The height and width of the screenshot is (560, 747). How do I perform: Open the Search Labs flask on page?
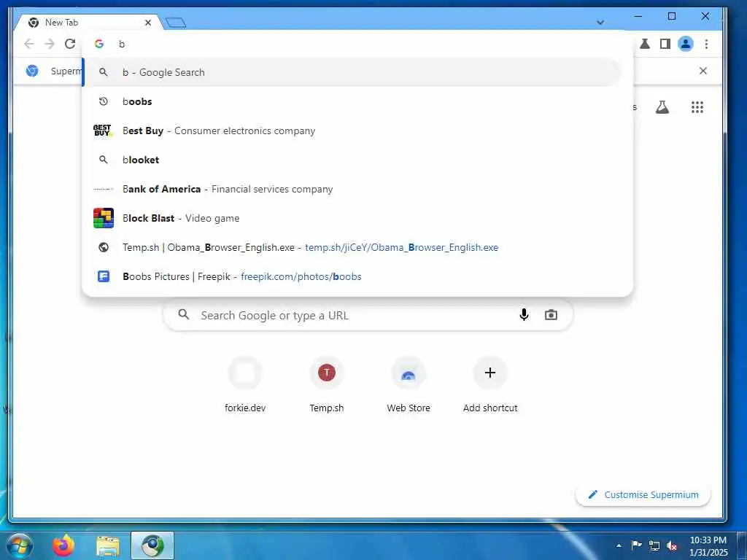[662, 107]
